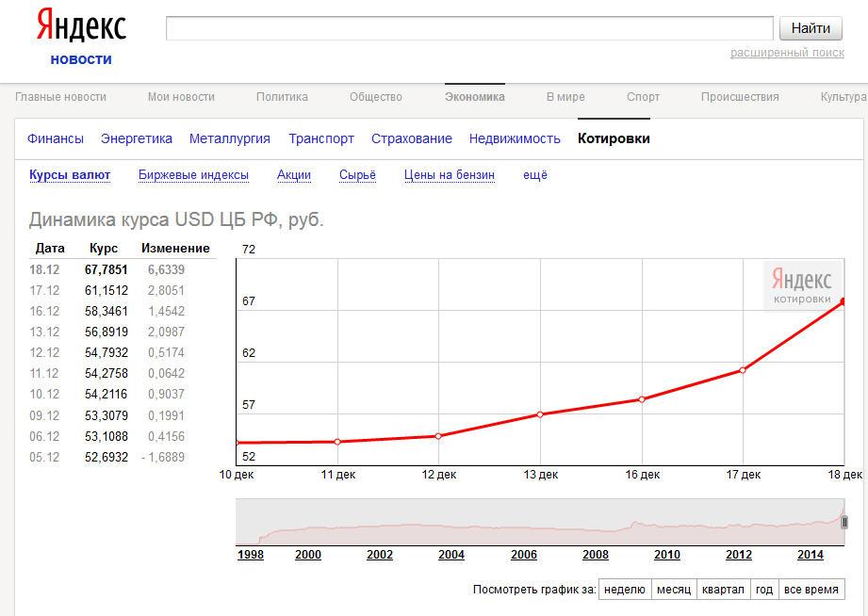Open the Происшествия section
The image size is (868, 616).
pos(740,97)
